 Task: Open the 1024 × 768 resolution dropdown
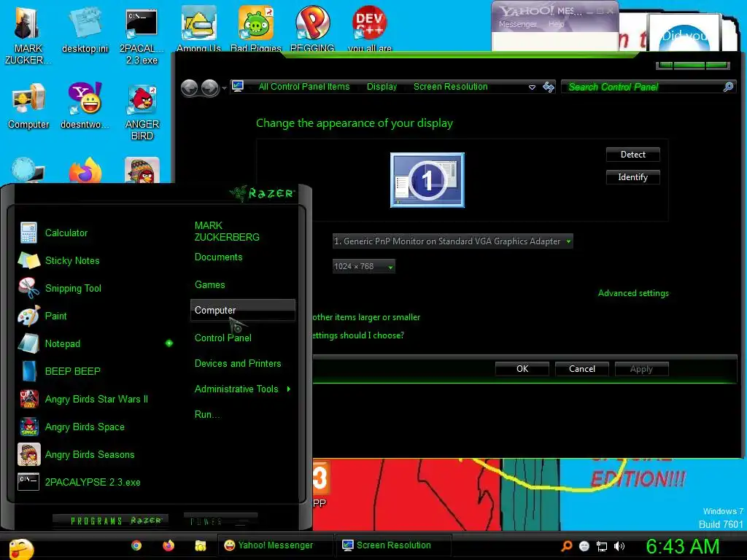[x=363, y=266]
